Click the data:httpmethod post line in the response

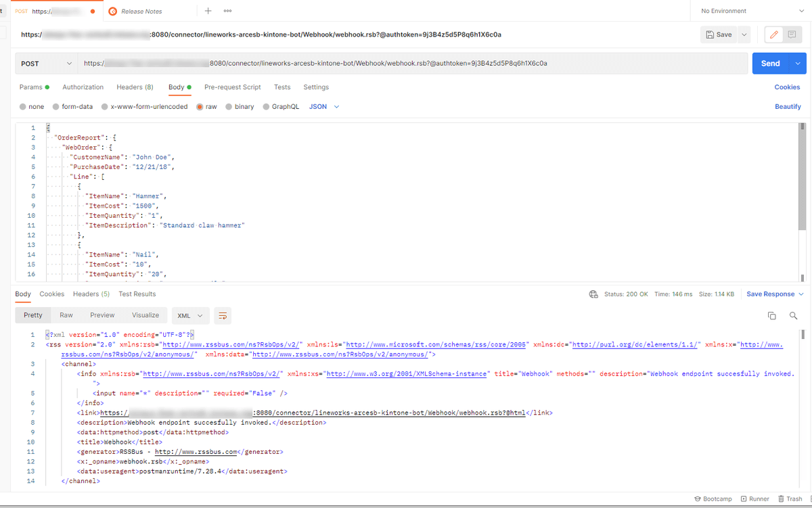[x=153, y=432]
